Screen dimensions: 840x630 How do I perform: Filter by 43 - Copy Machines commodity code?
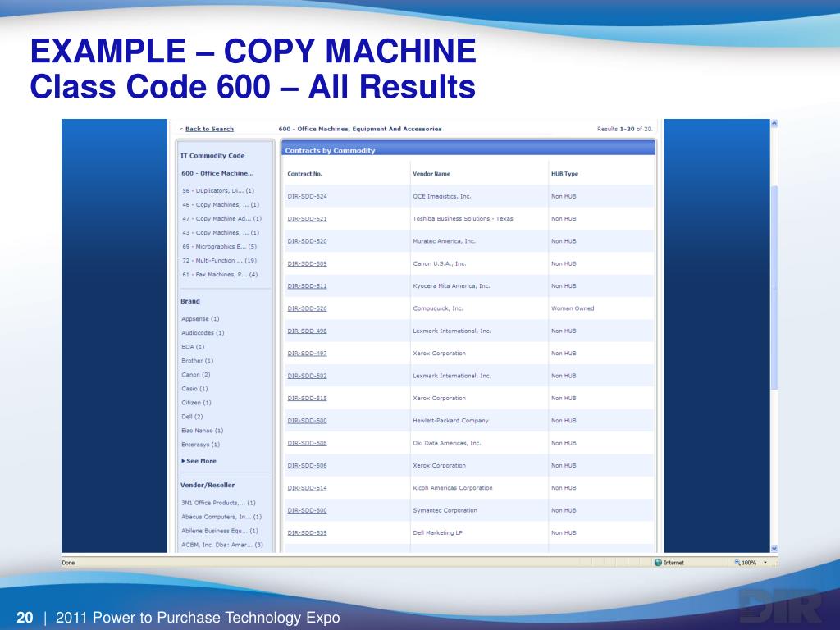coord(221,232)
